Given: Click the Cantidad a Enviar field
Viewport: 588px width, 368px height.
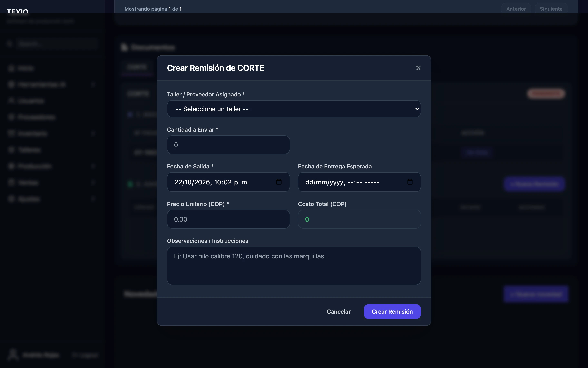Looking at the screenshot, I should pyautogui.click(x=228, y=145).
